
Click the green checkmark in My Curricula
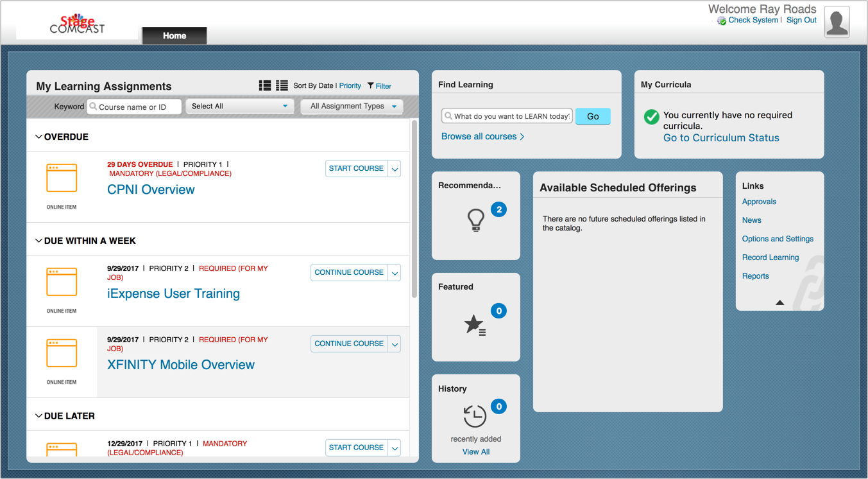[651, 116]
